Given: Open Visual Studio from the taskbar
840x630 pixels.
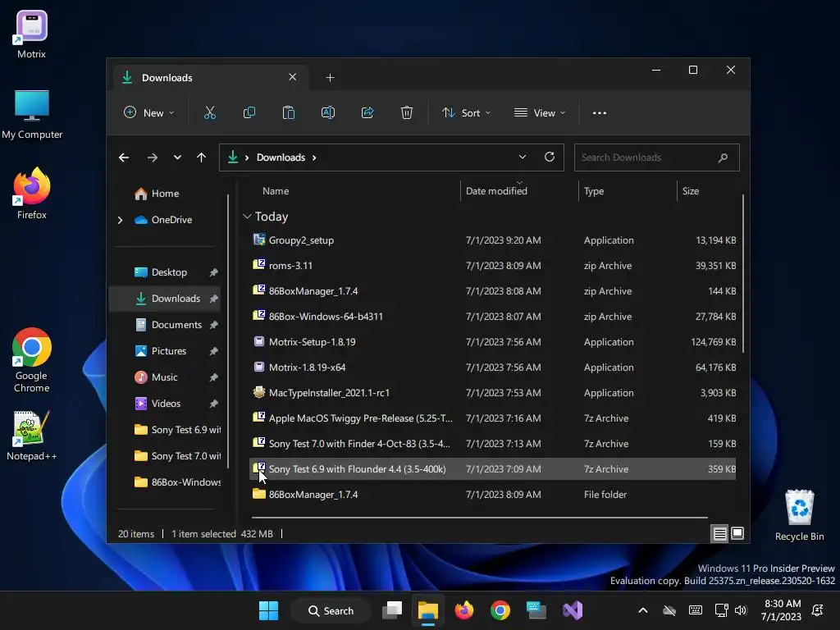Looking at the screenshot, I should tap(572, 610).
